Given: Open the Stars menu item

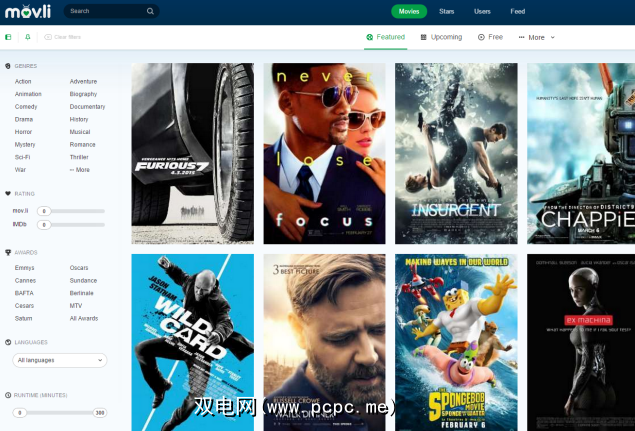Looking at the screenshot, I should click(447, 11).
